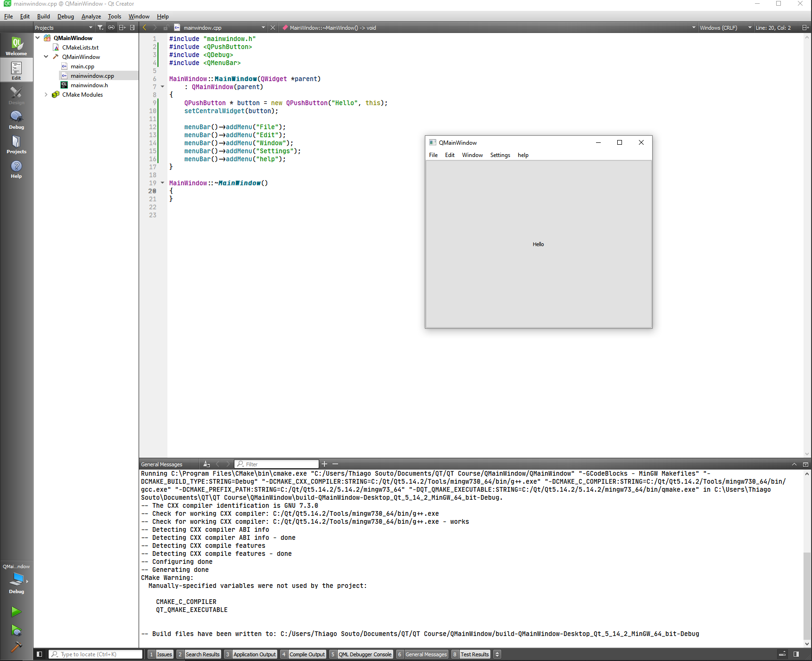Toggle synchronize with editor link icon
Screen dimensions: 812x661
click(111, 28)
